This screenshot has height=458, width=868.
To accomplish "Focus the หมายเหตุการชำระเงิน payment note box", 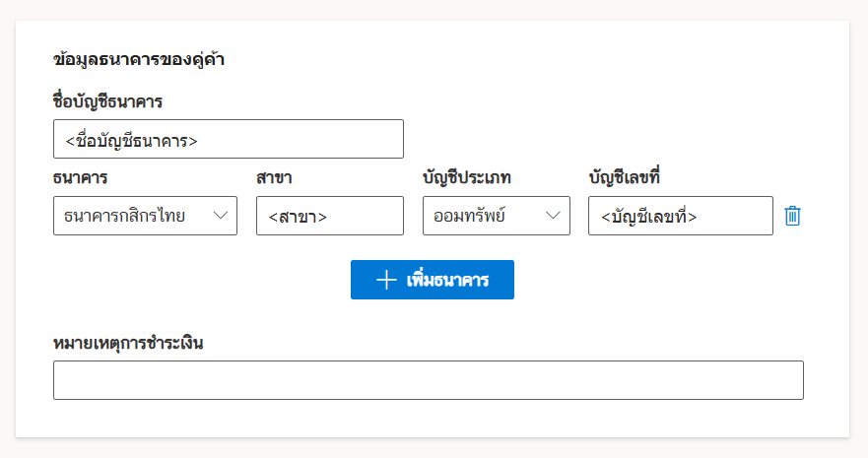I will click(428, 380).
